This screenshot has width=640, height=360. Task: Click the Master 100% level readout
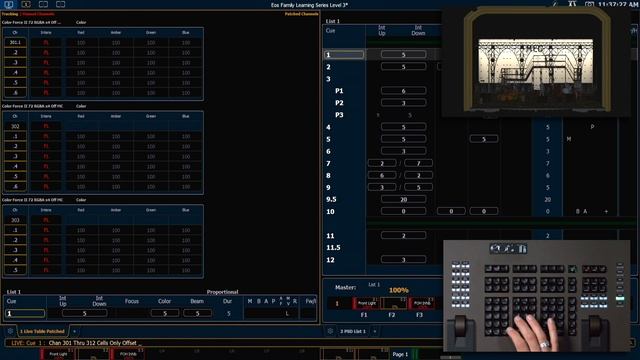click(x=399, y=290)
